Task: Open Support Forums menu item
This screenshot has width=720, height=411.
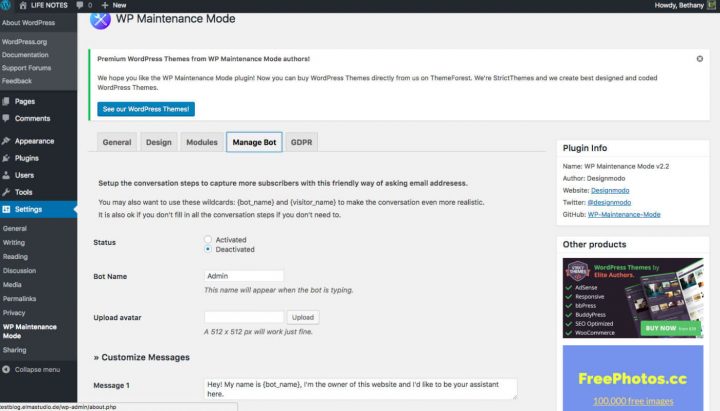Action: [x=26, y=68]
